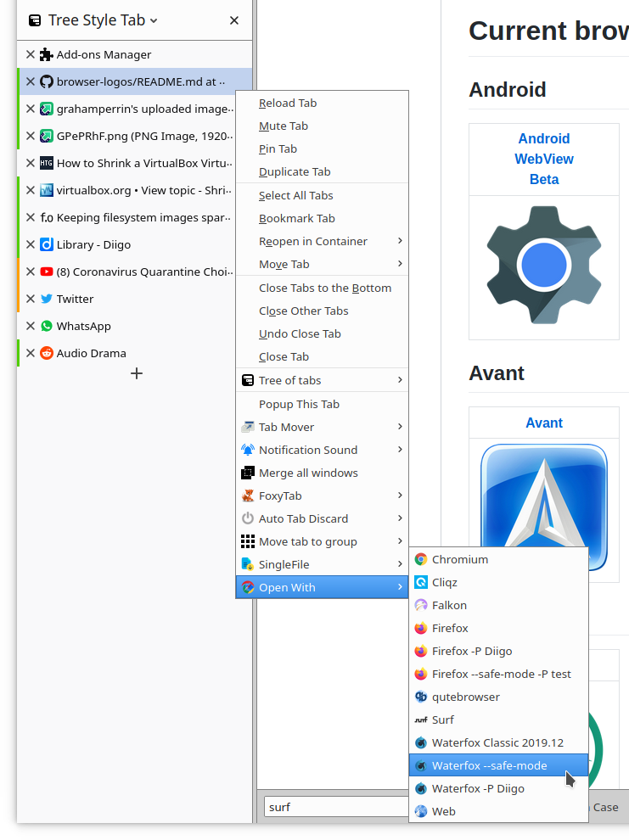Screen dimensions: 629x840
Task: Click the Waterfox Classic 2019.12 icon
Action: click(x=421, y=743)
